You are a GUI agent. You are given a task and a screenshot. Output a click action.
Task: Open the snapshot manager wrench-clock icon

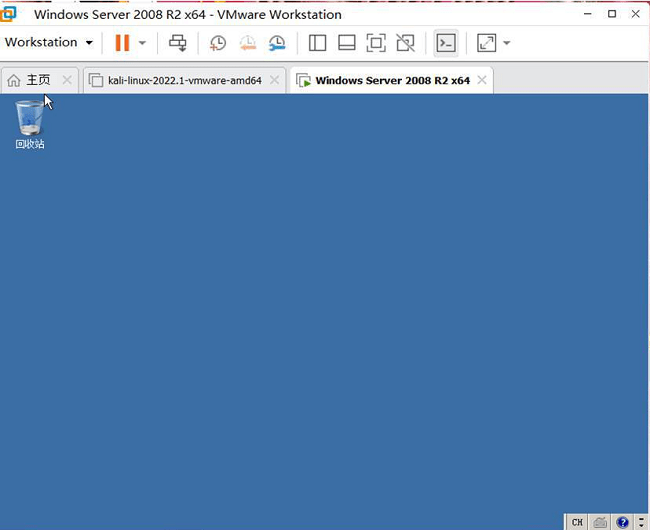277,43
